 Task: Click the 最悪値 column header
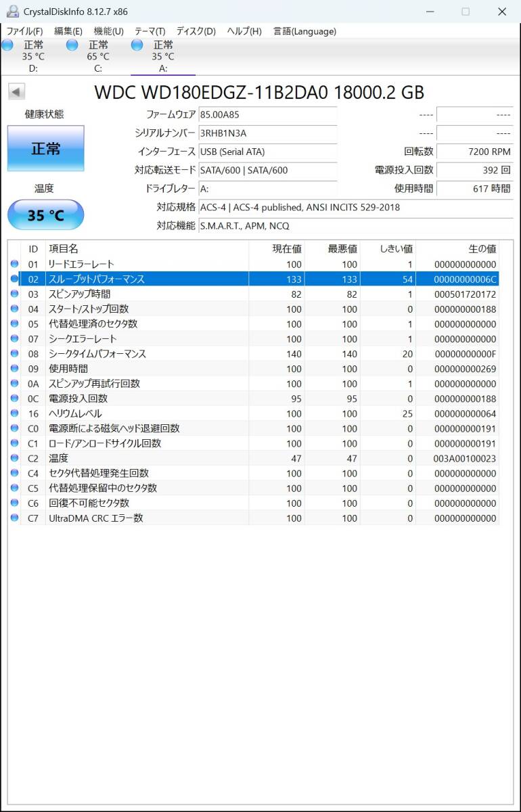pos(332,249)
